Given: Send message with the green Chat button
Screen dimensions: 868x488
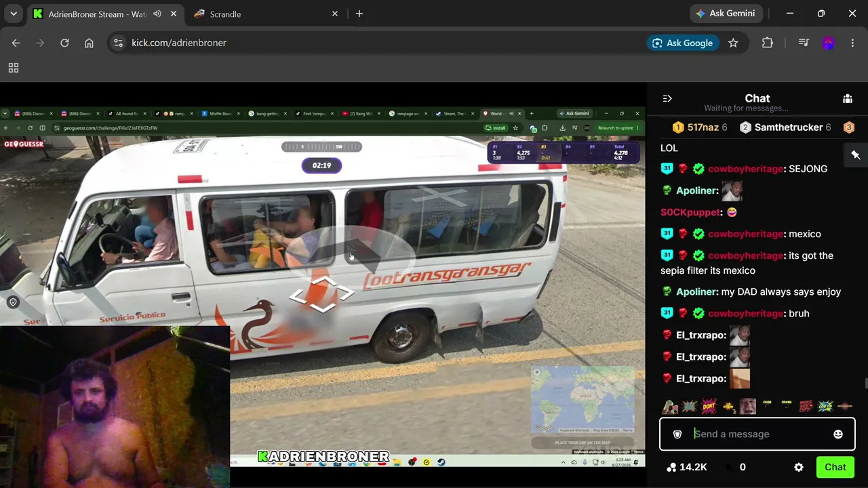Looking at the screenshot, I should point(835,467).
